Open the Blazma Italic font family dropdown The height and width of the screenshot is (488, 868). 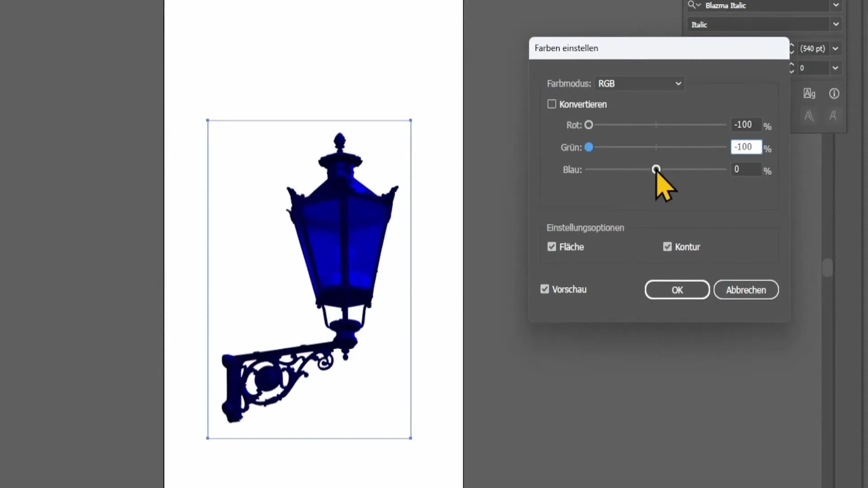pos(836,5)
